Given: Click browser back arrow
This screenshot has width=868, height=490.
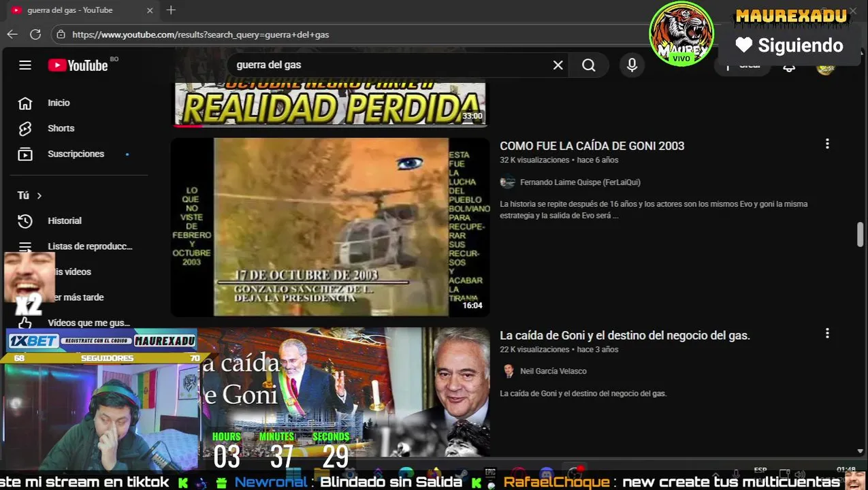Looking at the screenshot, I should (x=12, y=34).
